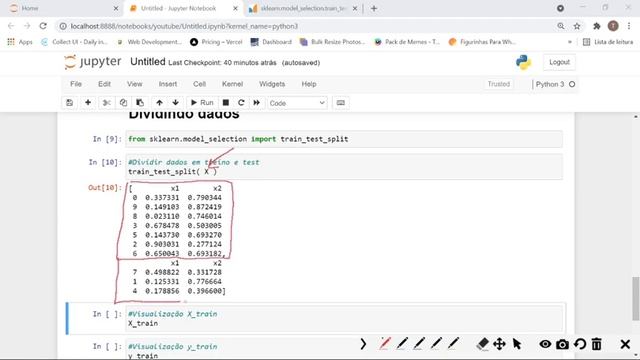Restart kernel and re-run whole notebook
The image size is (640, 360).
click(256, 103)
